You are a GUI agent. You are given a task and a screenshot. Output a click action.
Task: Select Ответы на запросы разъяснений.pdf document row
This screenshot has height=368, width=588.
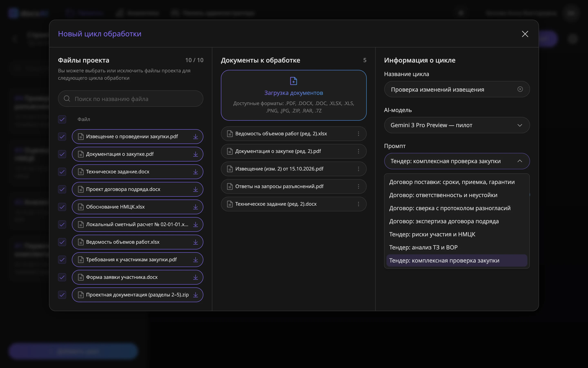point(294,186)
